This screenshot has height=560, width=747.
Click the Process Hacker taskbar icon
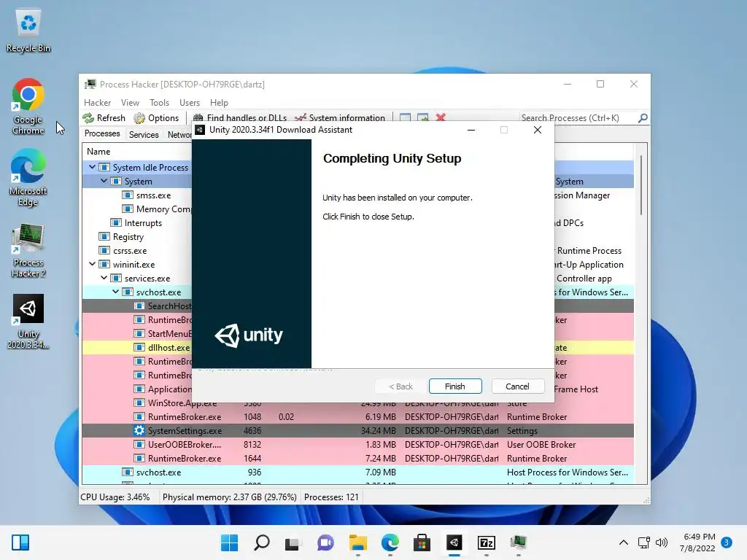tap(519, 542)
